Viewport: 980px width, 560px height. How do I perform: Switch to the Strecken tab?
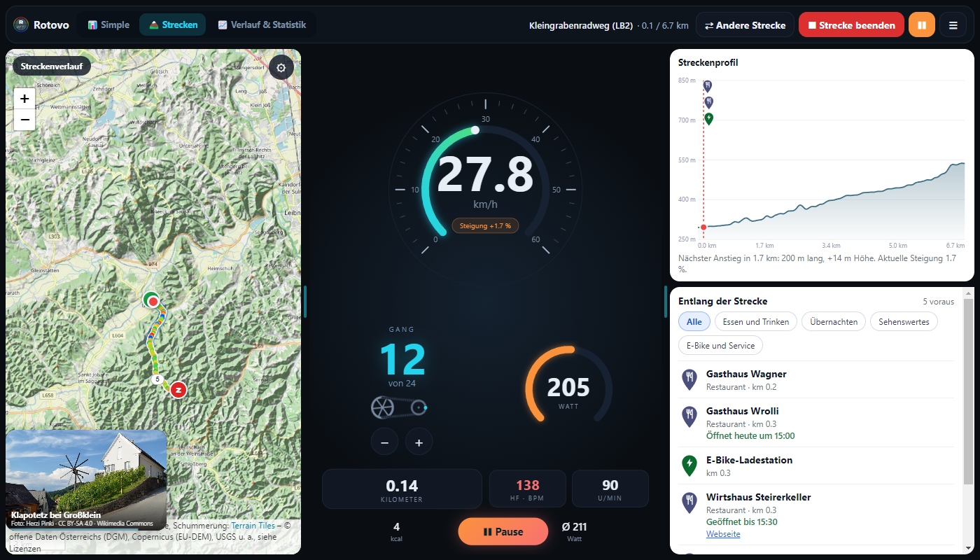pyautogui.click(x=172, y=25)
